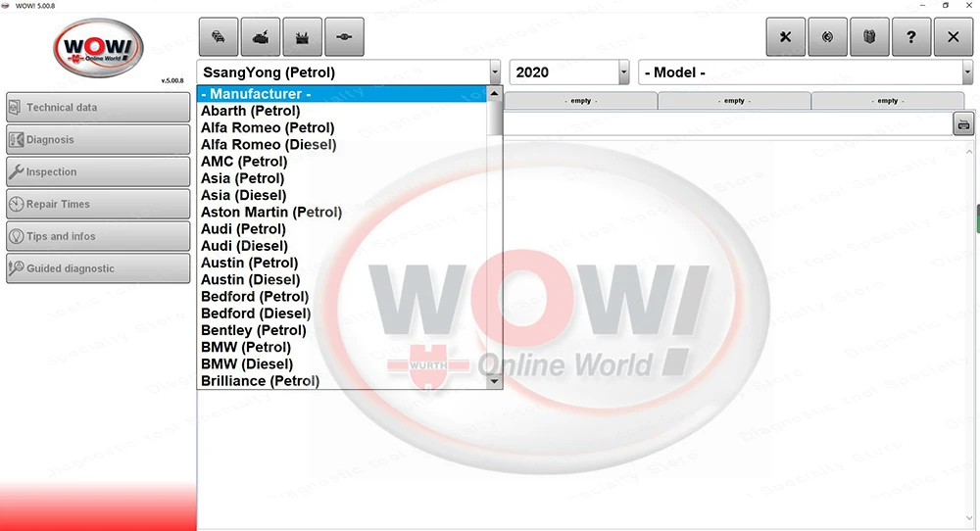Click the X exit button in toolbar

pyautogui.click(x=954, y=37)
